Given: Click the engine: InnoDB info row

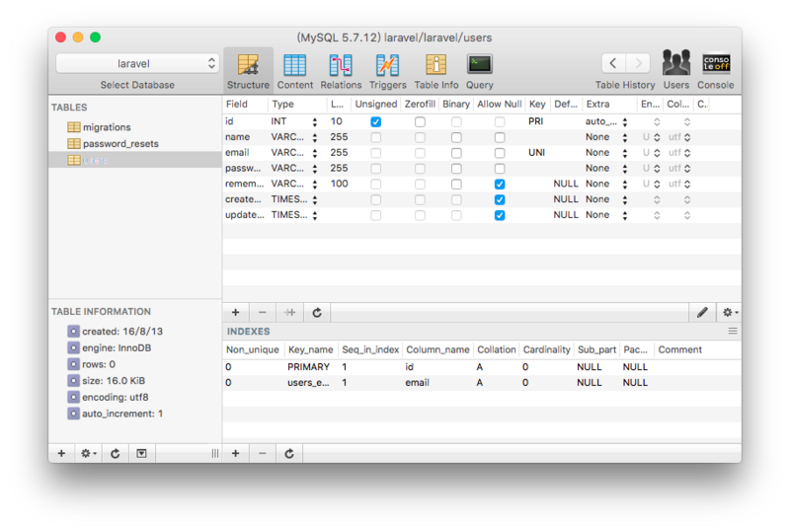Looking at the screenshot, I should [x=110, y=347].
